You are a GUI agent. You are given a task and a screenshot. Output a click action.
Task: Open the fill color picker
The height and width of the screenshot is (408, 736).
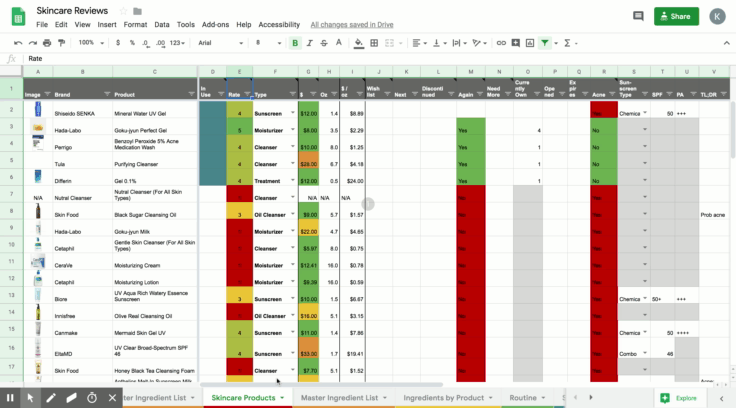(x=359, y=43)
